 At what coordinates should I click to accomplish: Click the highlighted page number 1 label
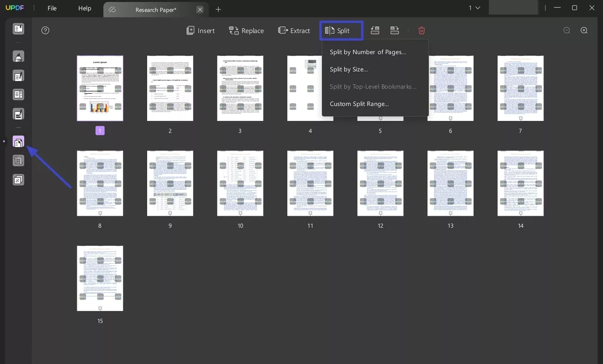coord(100,131)
